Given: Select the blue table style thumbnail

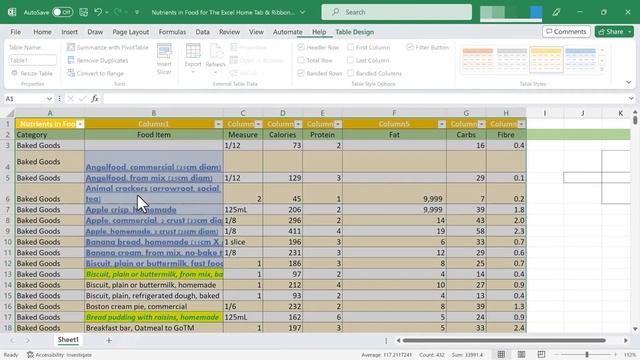Looking at the screenshot, I should (x=580, y=60).
